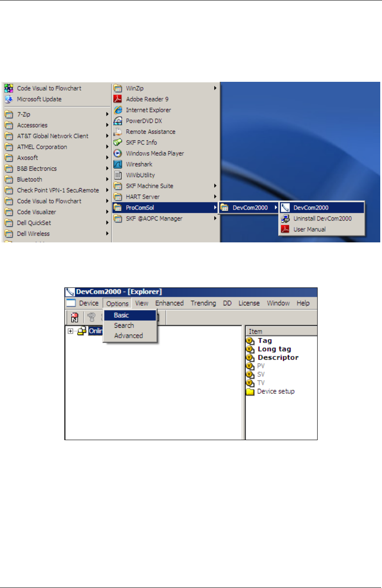
Task: Expand B&B Electronics submenu
Action: click(57, 168)
